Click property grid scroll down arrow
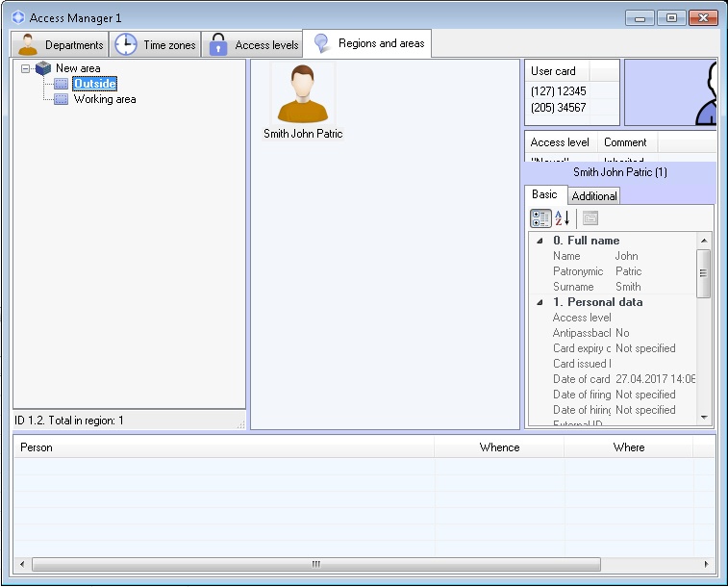This screenshot has height=587, width=728. [704, 418]
